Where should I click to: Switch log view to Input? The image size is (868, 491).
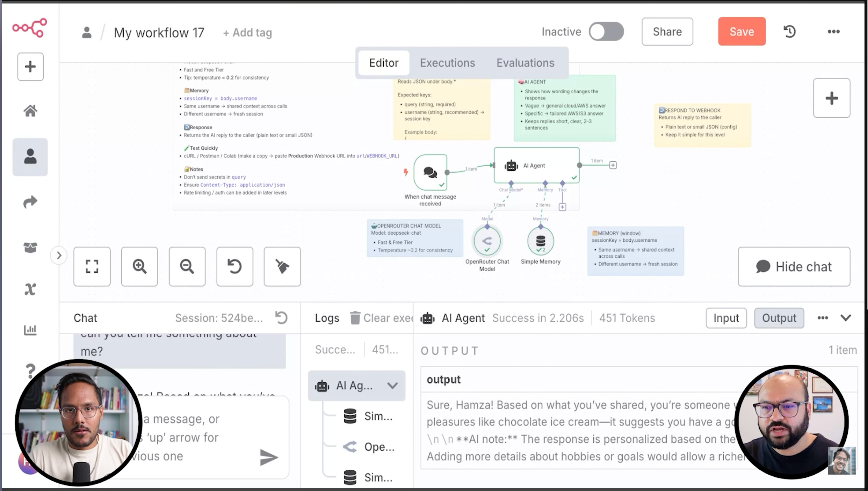click(x=726, y=318)
